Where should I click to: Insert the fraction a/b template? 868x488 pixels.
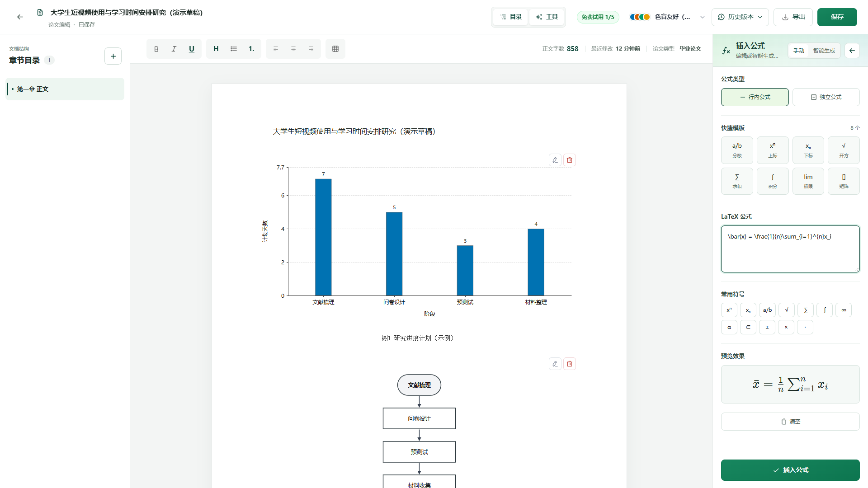pos(737,150)
